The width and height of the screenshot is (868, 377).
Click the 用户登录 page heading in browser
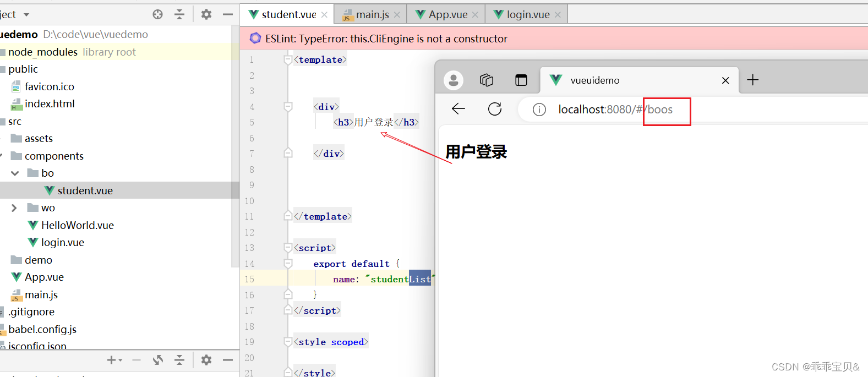(476, 152)
